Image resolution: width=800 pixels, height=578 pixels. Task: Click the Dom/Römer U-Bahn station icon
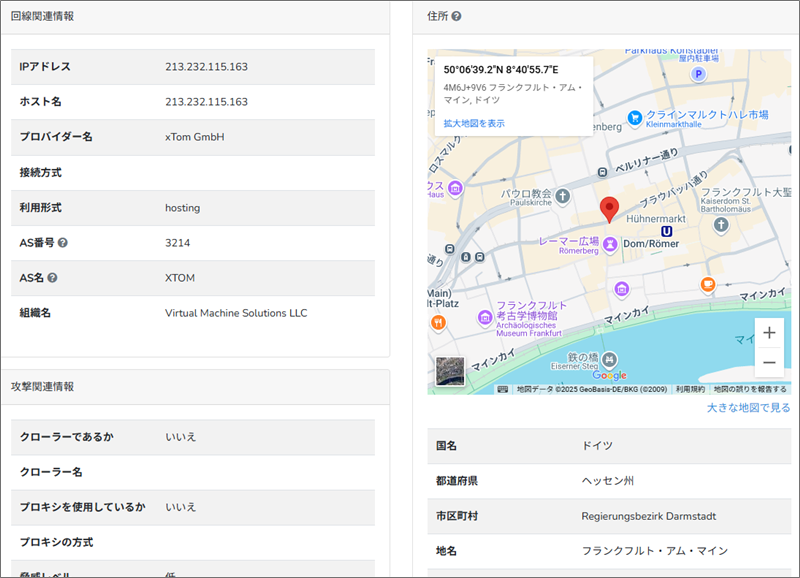(666, 232)
